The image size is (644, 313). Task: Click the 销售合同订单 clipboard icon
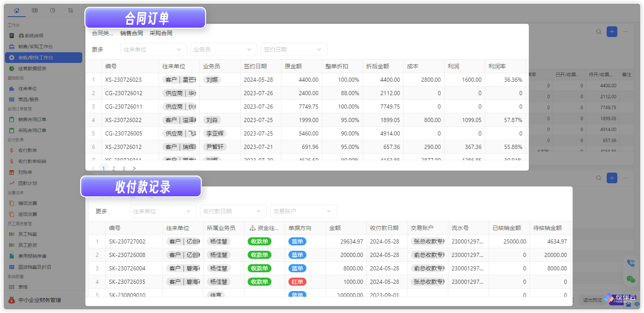pos(12,119)
